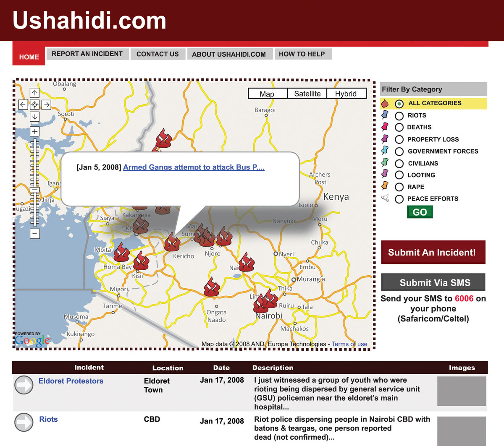Open the Eldoret Protestors image thumbnail
This screenshot has height=446, width=504.
462,391
